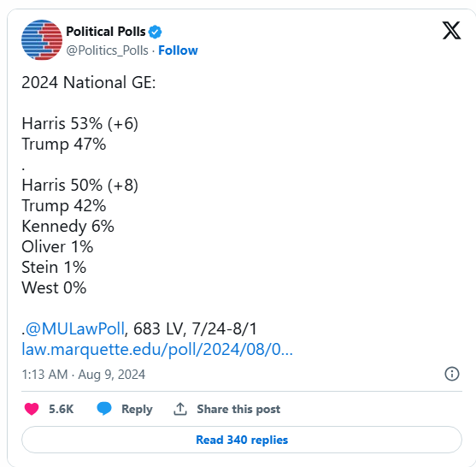476x467 pixels.
Task: Open the circled info icon near timestamp
Action: (x=452, y=374)
